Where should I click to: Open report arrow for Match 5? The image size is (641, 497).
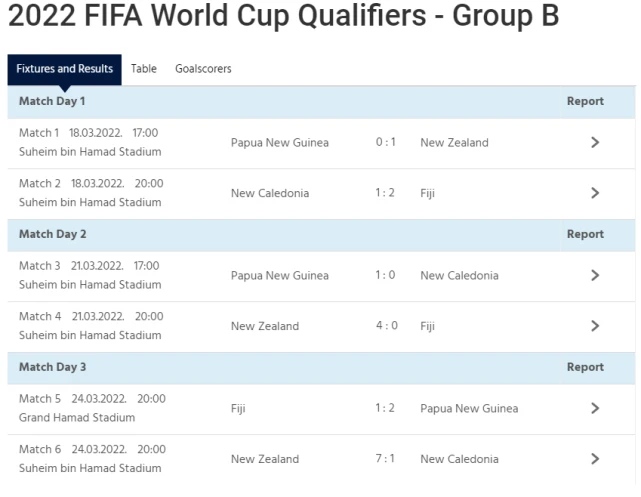click(x=595, y=408)
